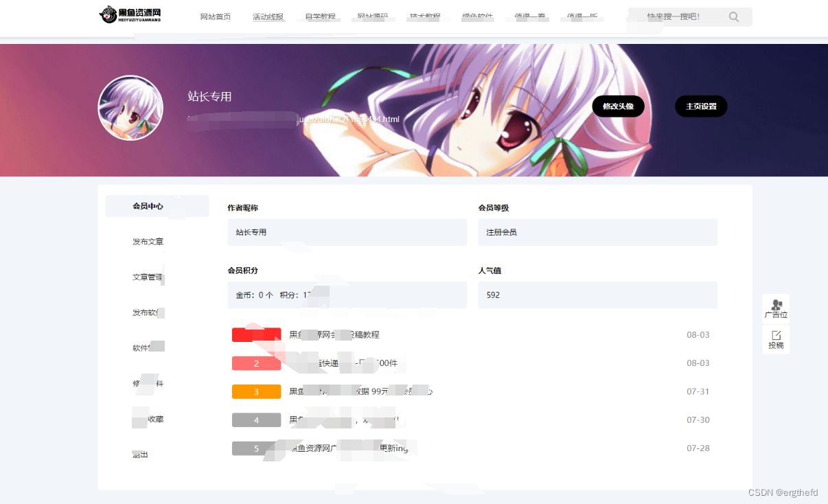The image size is (828, 504).
Task: Click the orange number 3 rank badge
Action: (256, 391)
